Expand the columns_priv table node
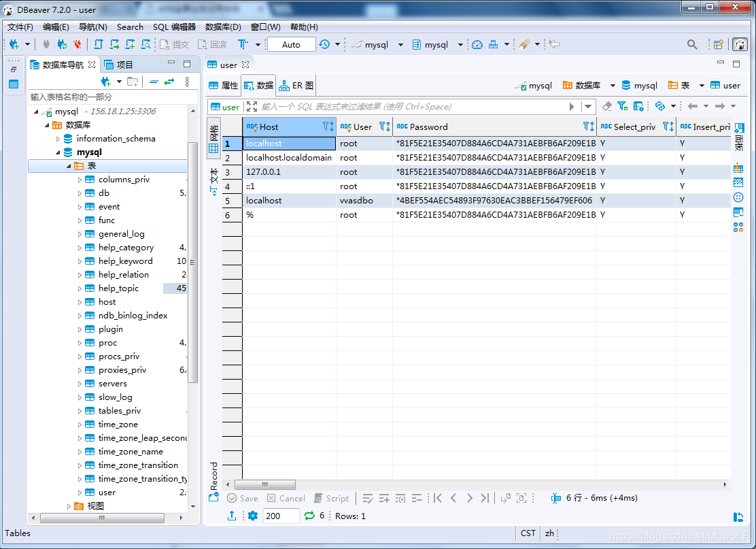Image resolution: width=756 pixels, height=549 pixels. click(x=80, y=180)
